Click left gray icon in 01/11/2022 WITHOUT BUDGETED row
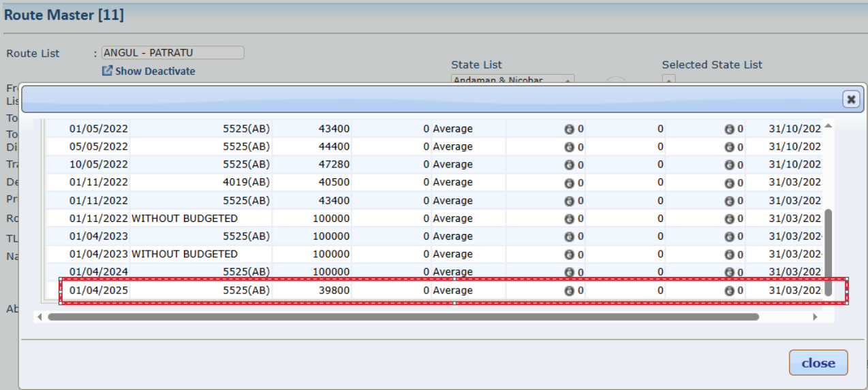868x390 pixels. tap(569, 218)
